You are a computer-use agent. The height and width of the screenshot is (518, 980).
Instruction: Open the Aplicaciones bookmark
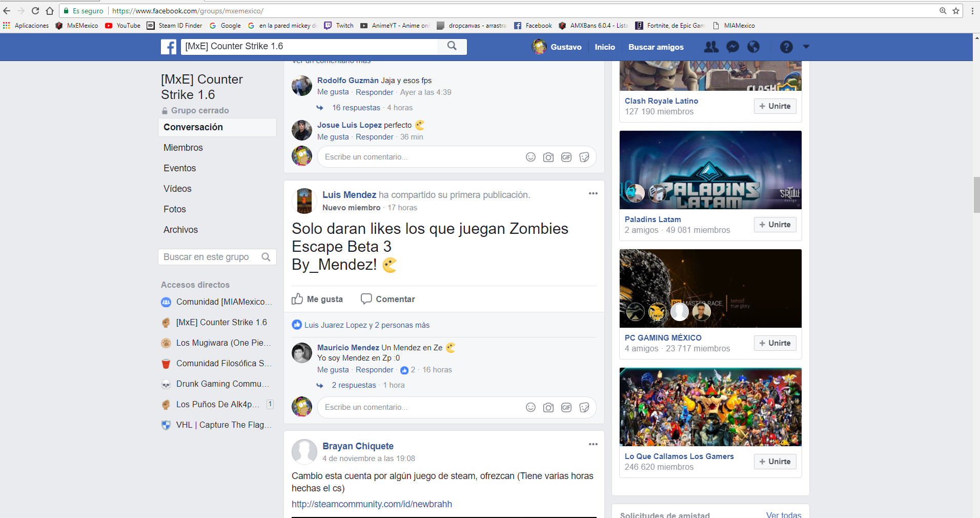click(x=26, y=26)
